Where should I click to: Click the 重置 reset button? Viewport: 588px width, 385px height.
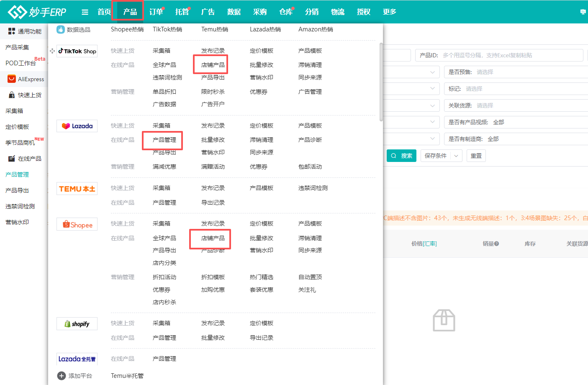tap(476, 156)
